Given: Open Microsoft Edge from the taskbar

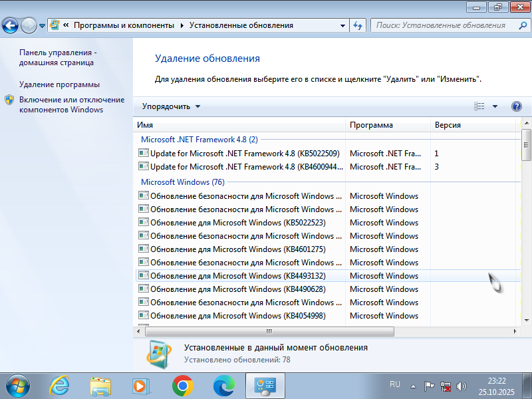Looking at the screenshot, I should coord(223,385).
